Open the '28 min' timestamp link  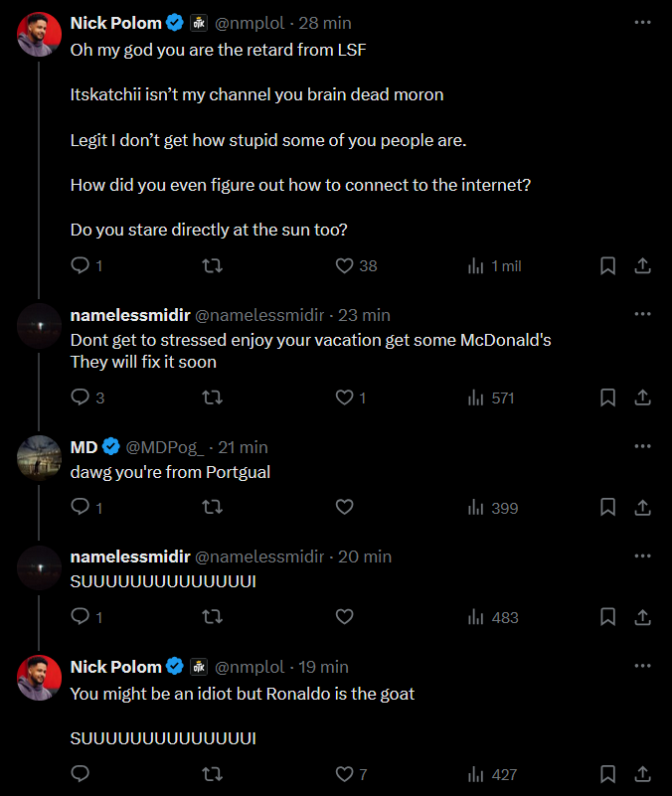pos(324,23)
